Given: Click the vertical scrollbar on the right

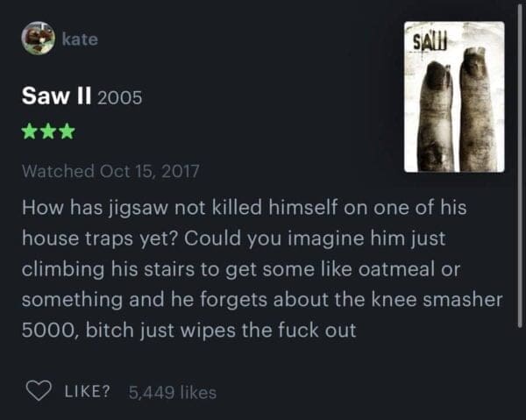Looking at the screenshot, I should [520, 166].
